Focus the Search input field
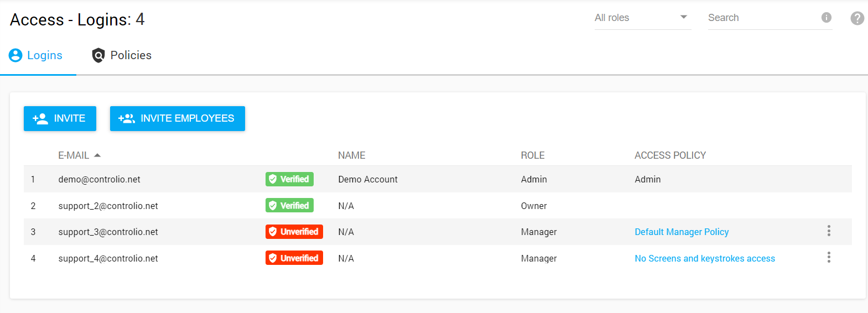 click(x=761, y=18)
